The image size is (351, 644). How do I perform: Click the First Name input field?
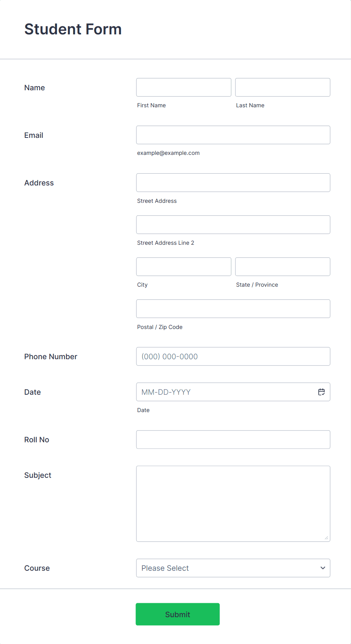(x=183, y=87)
